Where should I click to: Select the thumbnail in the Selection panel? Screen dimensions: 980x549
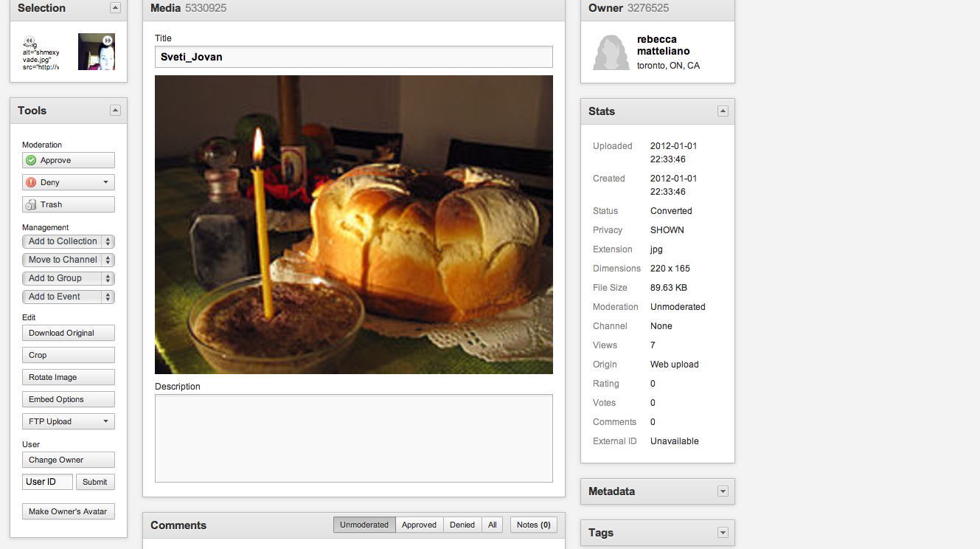[97, 52]
